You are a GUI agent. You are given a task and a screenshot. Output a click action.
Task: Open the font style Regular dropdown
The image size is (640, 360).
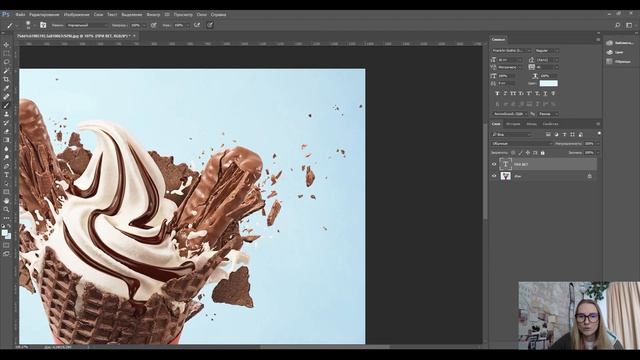click(546, 51)
